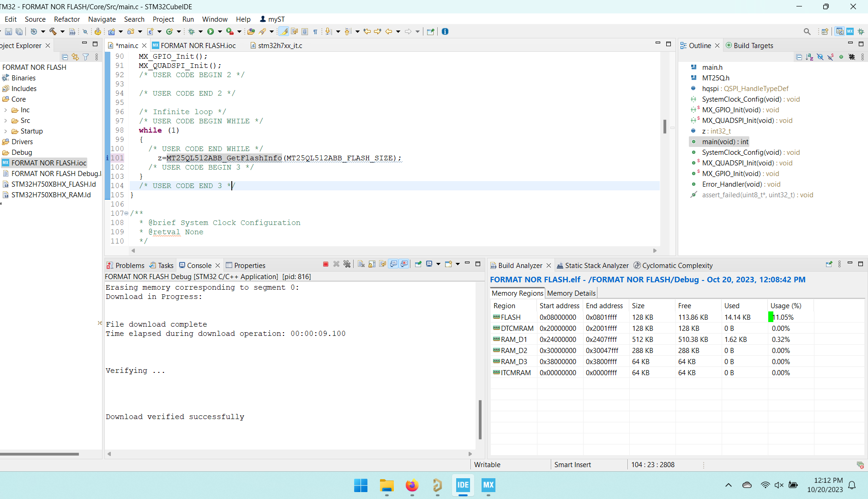Expand the Src folder in the tree
Image resolution: width=868 pixels, height=499 pixels.
pos(6,121)
